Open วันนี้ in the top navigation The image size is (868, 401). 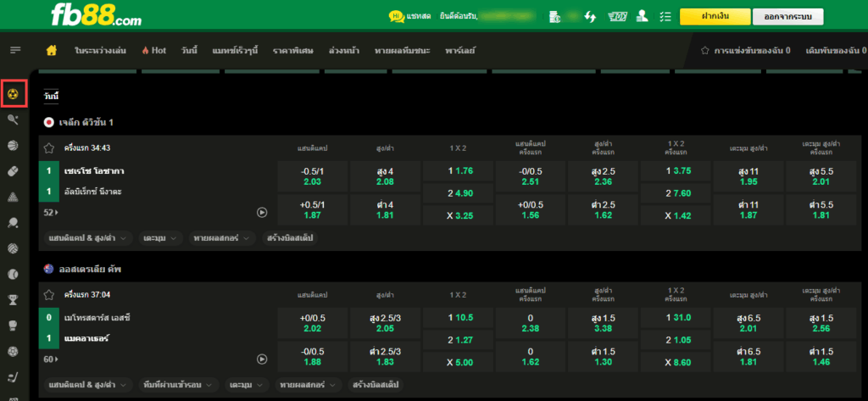189,50
